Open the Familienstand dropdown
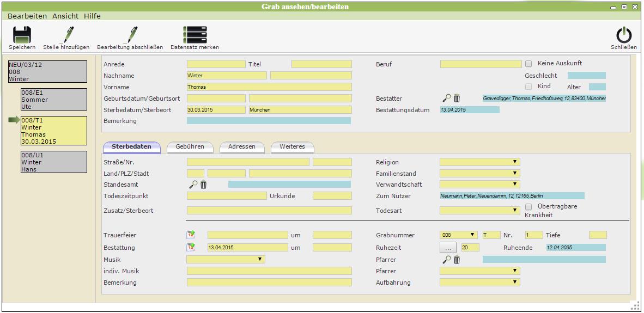This screenshot has width=644, height=313. (x=479, y=174)
